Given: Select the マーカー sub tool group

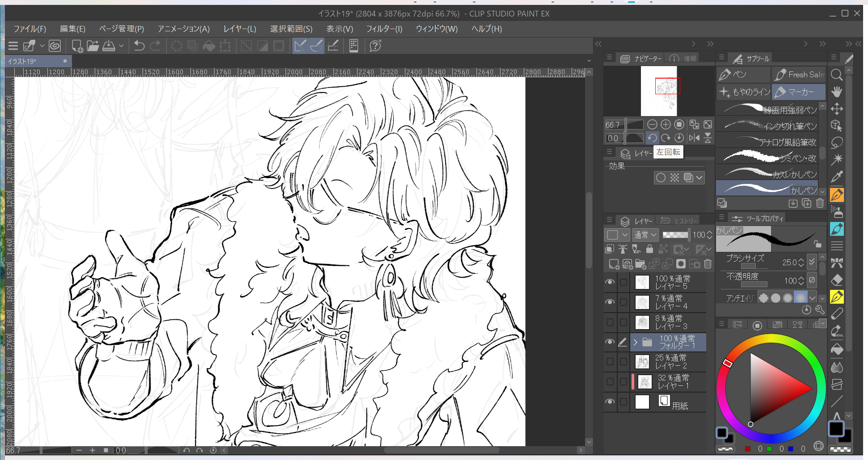Looking at the screenshot, I should pos(799,92).
